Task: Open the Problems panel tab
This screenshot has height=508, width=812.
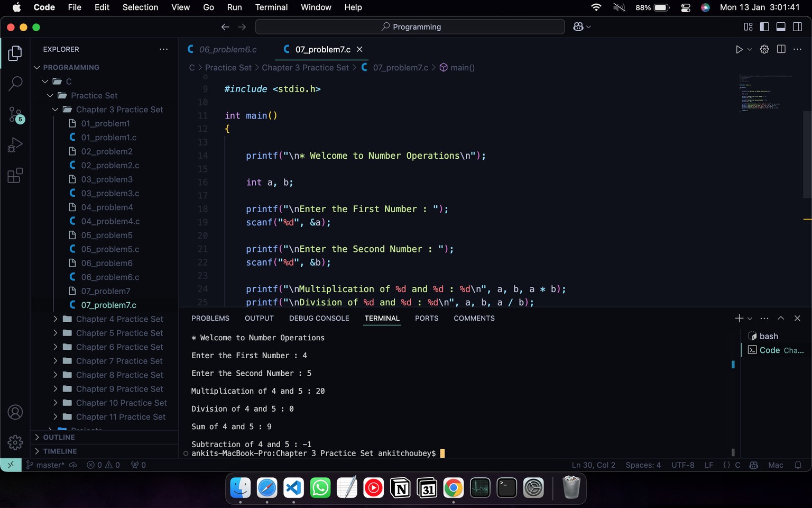Action: pos(210,319)
